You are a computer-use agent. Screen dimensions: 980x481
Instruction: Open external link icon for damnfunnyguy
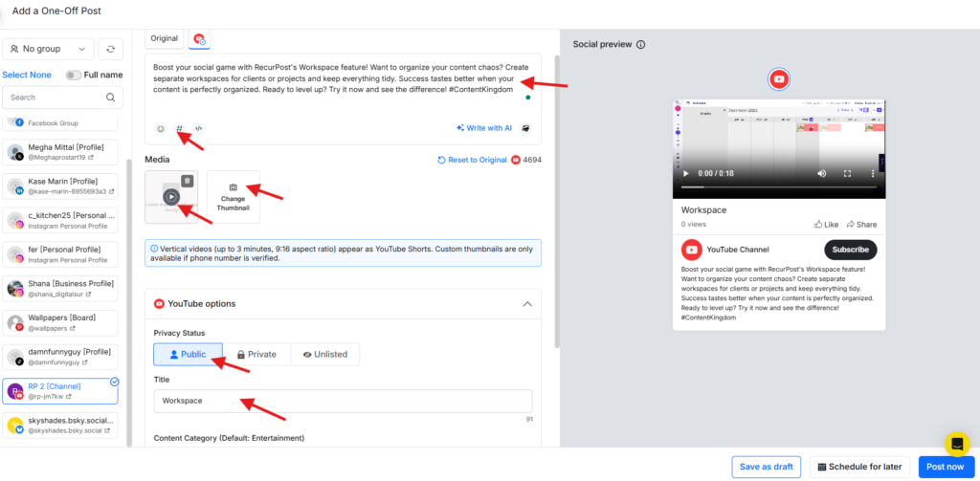click(84, 362)
